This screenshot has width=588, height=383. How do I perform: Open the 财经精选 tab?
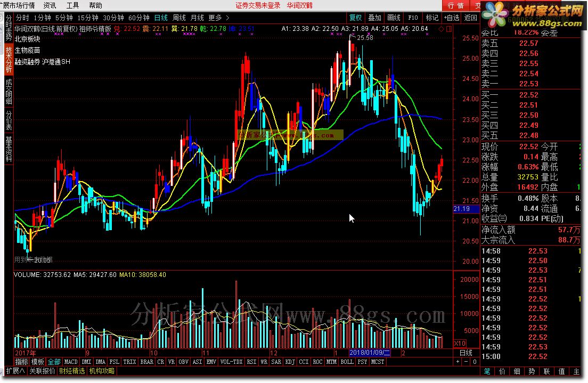(72, 371)
